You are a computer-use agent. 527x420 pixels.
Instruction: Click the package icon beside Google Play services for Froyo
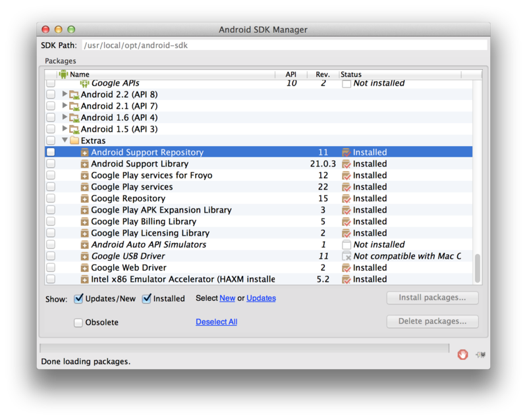(84, 176)
